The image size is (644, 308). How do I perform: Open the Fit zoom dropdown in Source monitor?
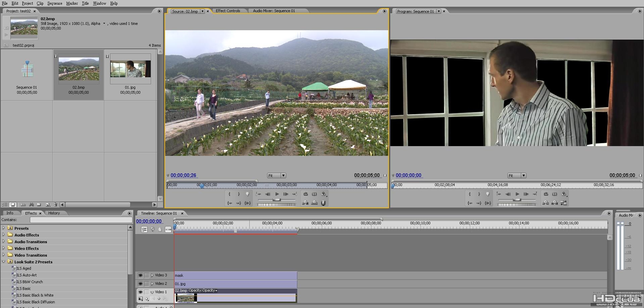click(283, 176)
